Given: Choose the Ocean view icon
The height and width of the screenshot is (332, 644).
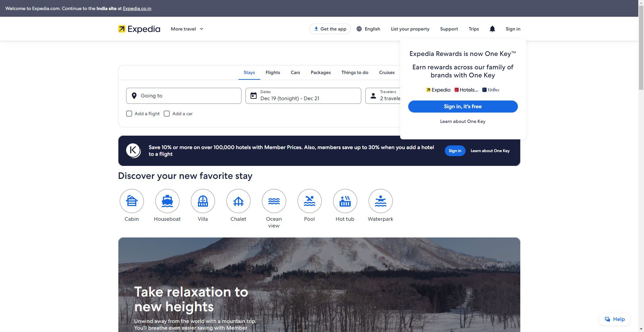Looking at the screenshot, I should pos(274,201).
